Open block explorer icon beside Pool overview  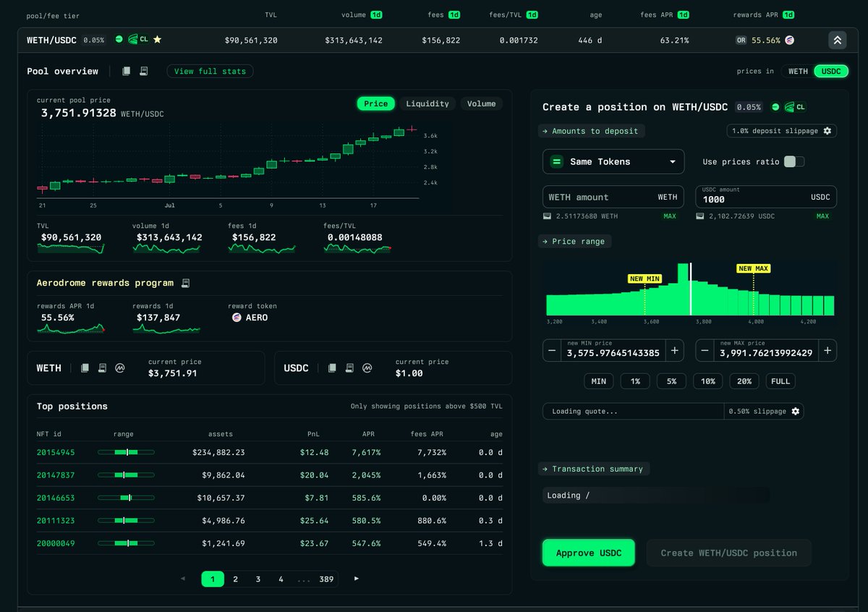coord(143,71)
